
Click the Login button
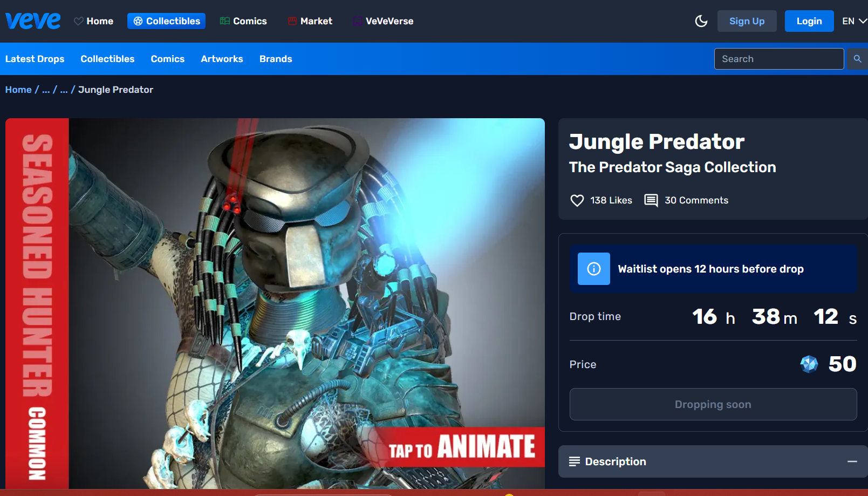(x=809, y=21)
